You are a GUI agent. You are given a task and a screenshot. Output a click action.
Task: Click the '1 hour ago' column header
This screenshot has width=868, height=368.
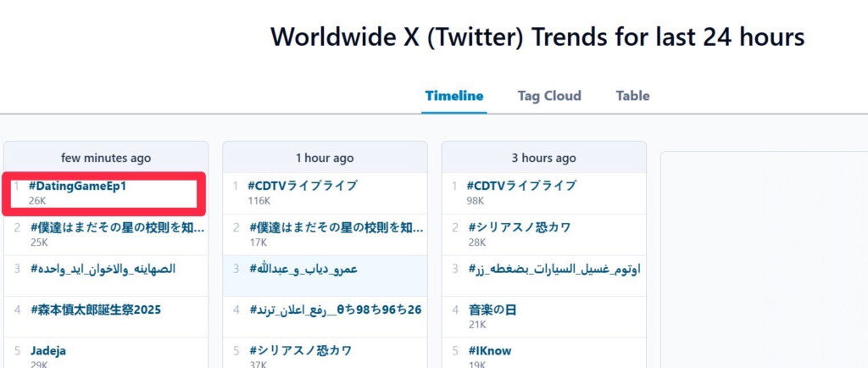325,158
